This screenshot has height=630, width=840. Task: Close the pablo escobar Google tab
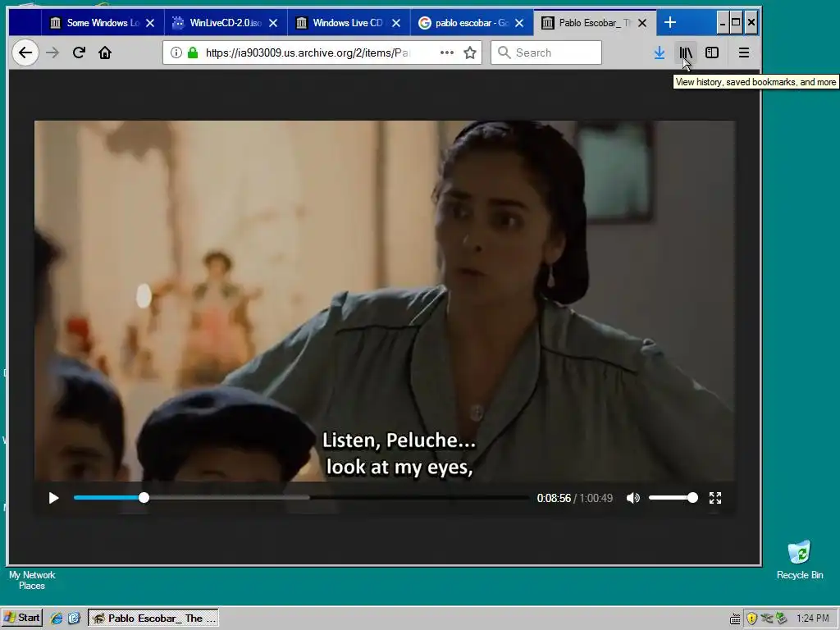click(x=519, y=22)
